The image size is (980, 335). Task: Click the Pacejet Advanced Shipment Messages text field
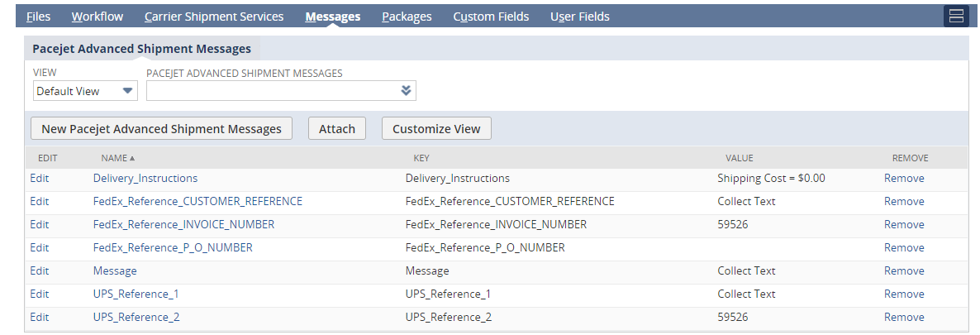(271, 91)
